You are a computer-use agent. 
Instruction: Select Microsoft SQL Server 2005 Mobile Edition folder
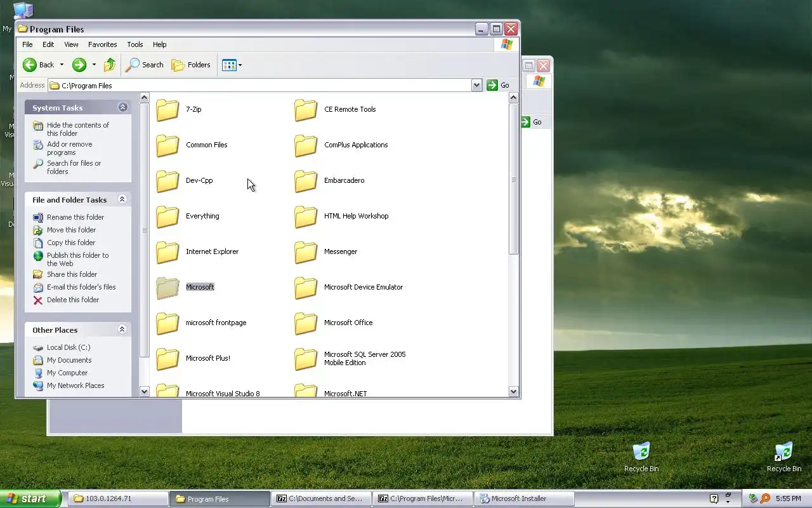[x=306, y=358]
